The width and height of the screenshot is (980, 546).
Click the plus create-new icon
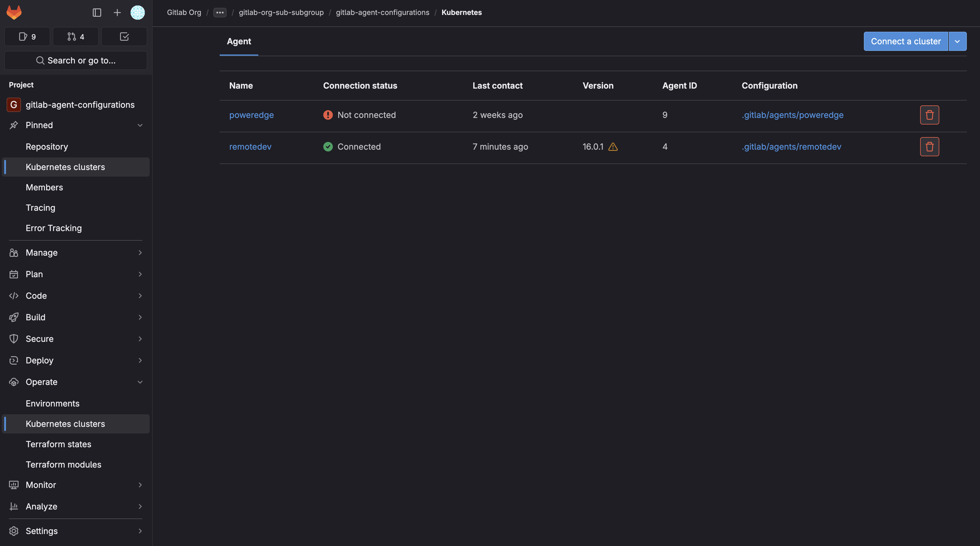[117, 13]
